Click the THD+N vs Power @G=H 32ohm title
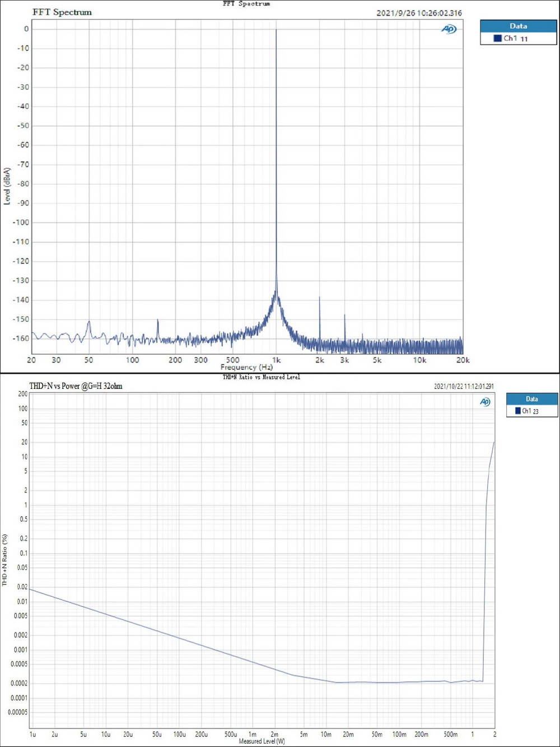 (x=76, y=386)
